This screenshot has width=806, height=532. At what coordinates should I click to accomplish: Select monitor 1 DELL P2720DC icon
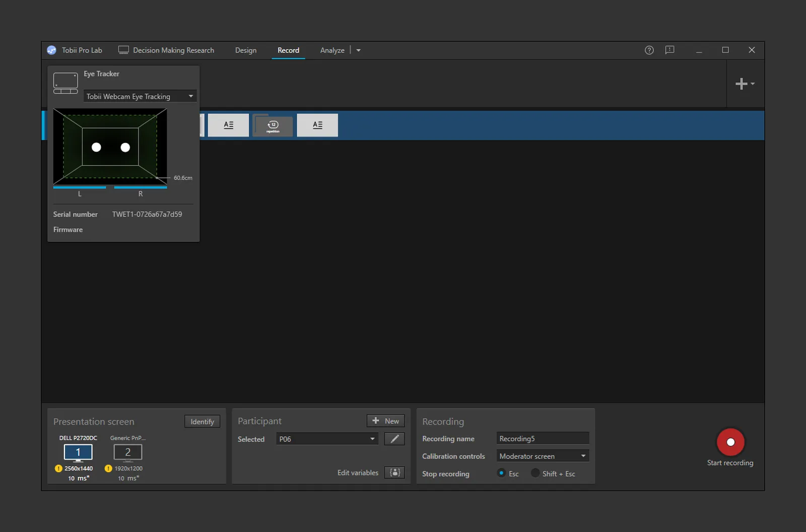click(x=78, y=453)
